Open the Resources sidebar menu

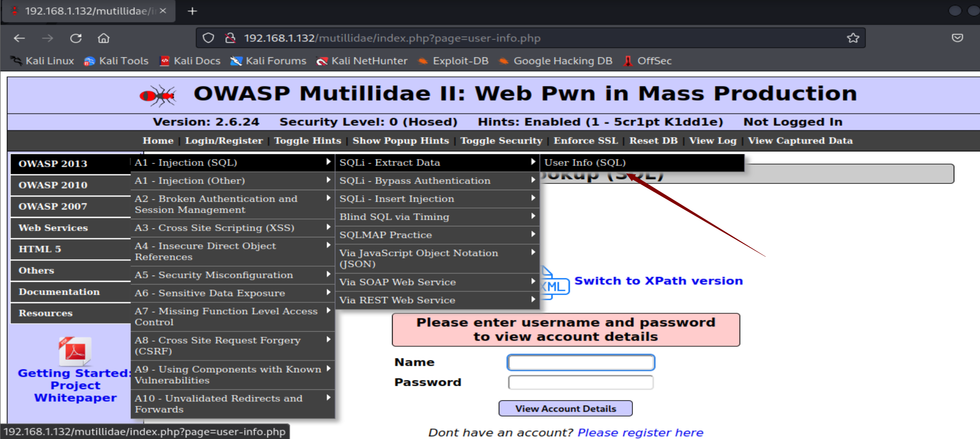pyautogui.click(x=70, y=313)
